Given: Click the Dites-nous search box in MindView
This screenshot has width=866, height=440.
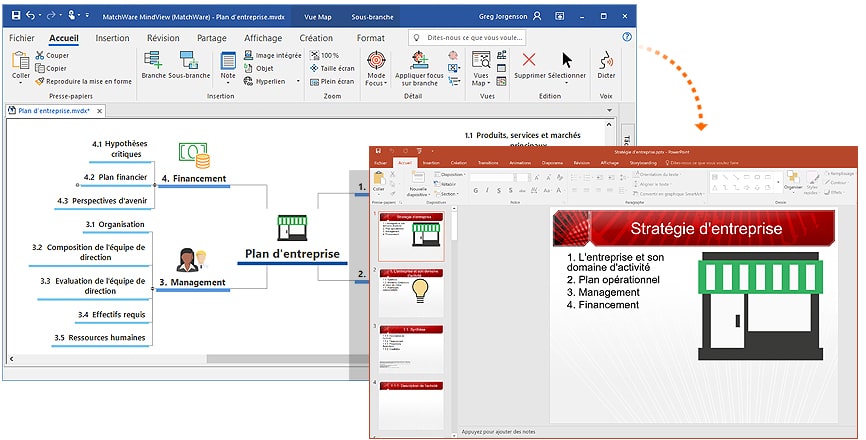Looking at the screenshot, I should (467, 38).
